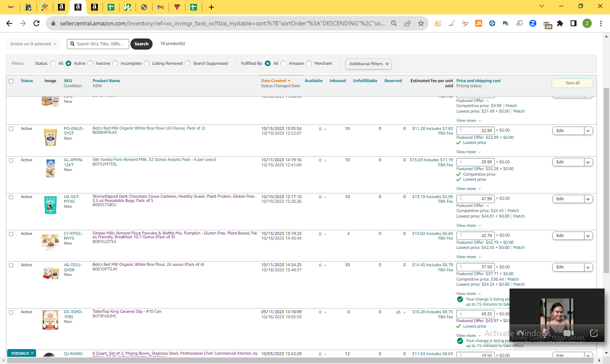Image resolution: width=610 pixels, height=364 pixels.
Task: Open TableTop King Caramel Dip image
Action: (50, 320)
